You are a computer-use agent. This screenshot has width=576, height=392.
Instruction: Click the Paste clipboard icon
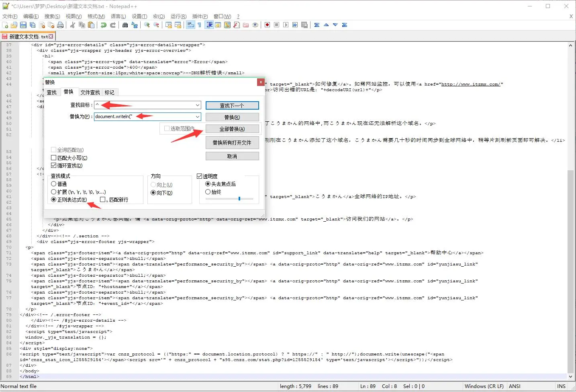pyautogui.click(x=91, y=25)
